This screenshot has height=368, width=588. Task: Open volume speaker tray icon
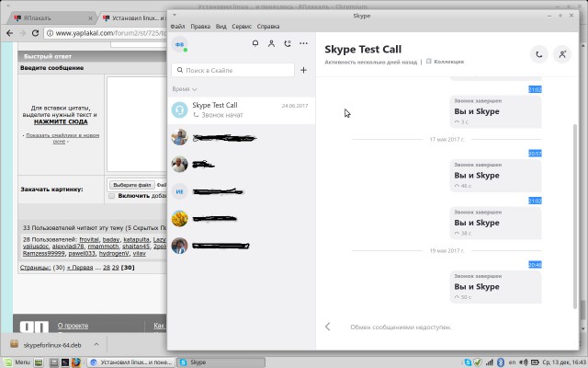coord(524,362)
